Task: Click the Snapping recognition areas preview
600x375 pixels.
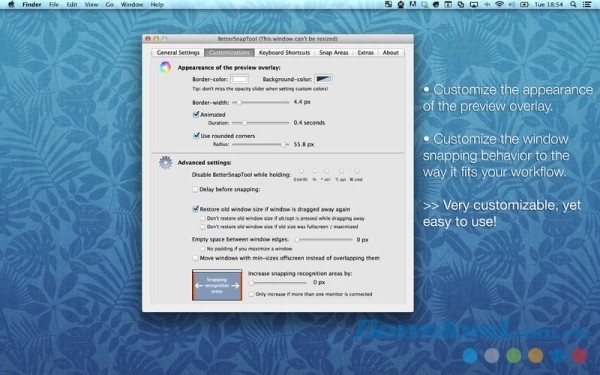Action: click(x=217, y=285)
